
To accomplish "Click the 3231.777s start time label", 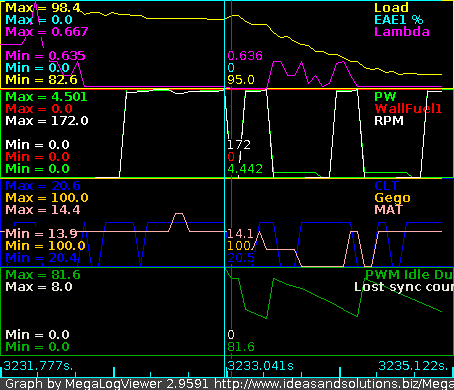I will pyautogui.click(x=38, y=366).
